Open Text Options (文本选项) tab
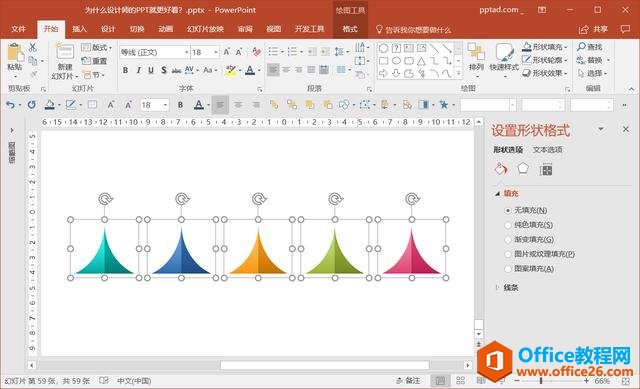The image size is (640, 389). coord(547,150)
